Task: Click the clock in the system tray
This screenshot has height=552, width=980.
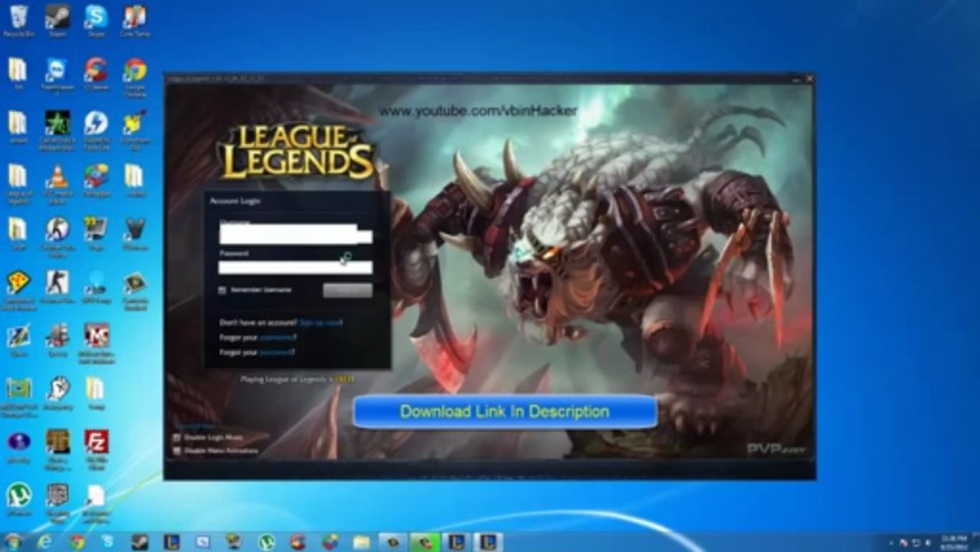Action: (952, 542)
